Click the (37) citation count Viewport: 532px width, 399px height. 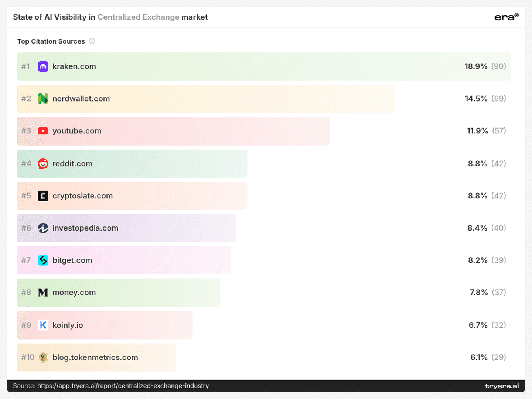(x=499, y=293)
